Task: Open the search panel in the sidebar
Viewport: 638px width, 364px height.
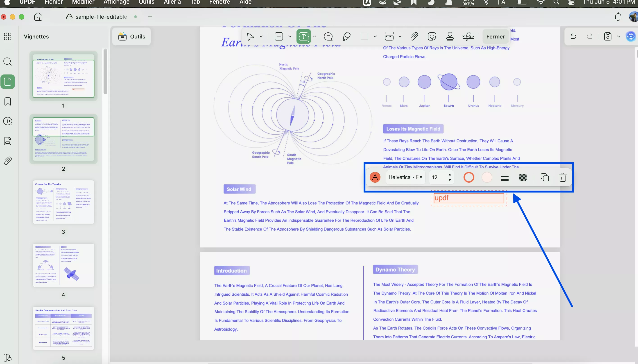Action: [7, 61]
